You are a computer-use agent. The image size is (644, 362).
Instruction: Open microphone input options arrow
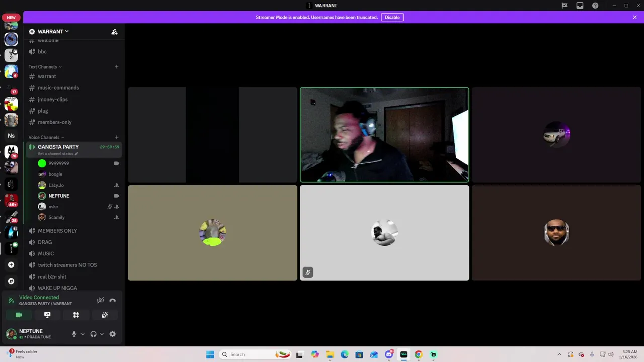pyautogui.click(x=83, y=334)
